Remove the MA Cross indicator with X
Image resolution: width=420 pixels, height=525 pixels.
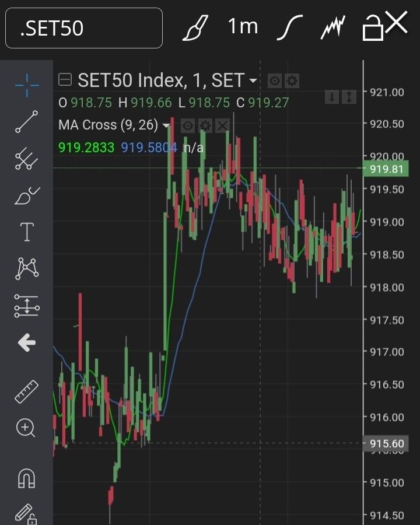222,125
